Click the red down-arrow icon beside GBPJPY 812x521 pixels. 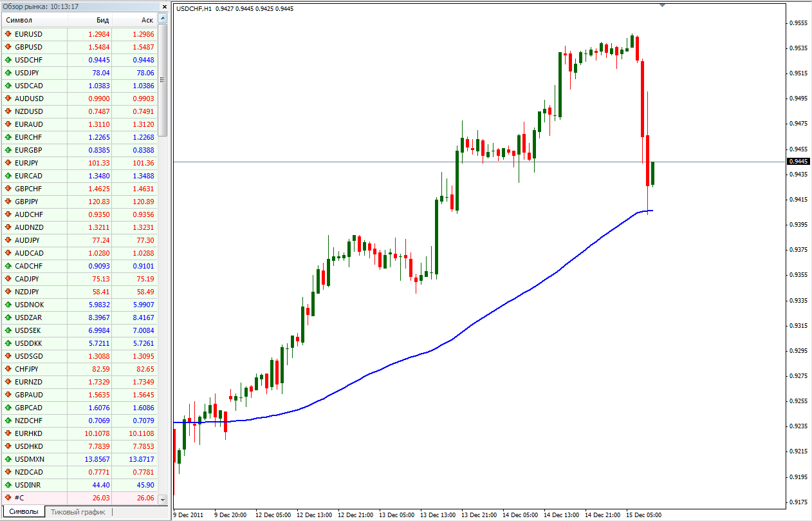point(8,202)
